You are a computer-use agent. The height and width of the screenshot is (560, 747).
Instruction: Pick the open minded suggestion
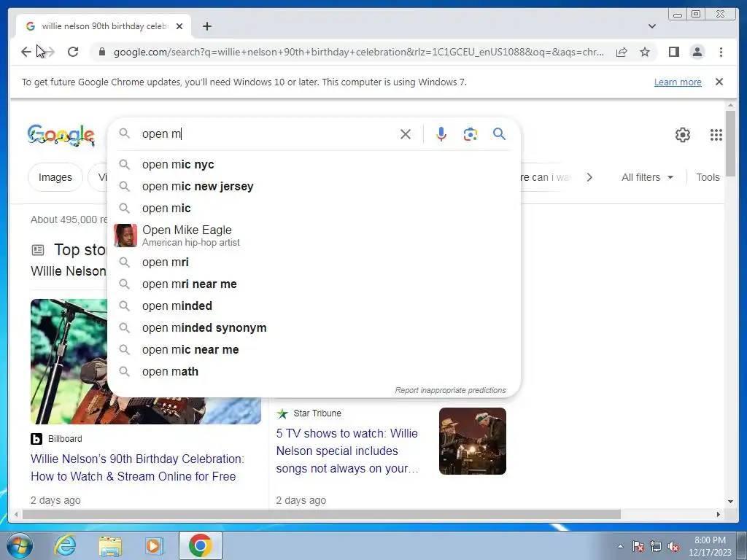314,306
